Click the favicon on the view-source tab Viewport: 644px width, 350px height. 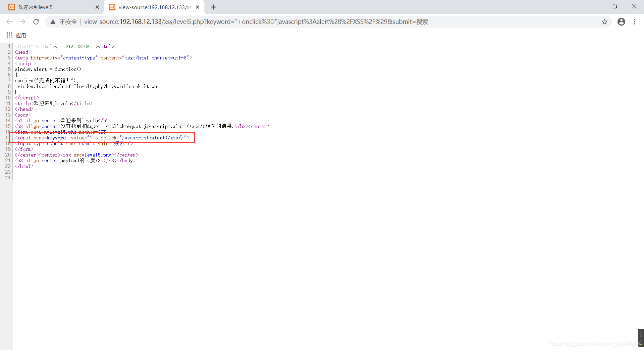point(112,7)
